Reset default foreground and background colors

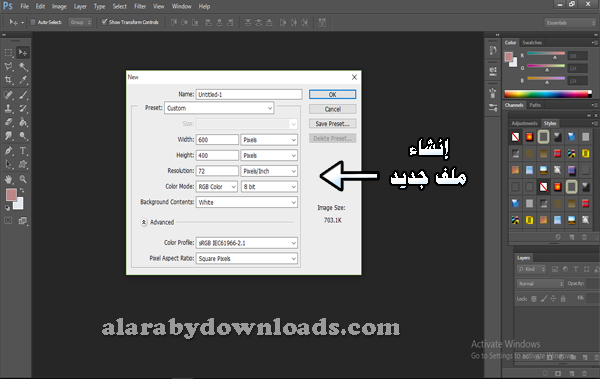(x=7, y=208)
